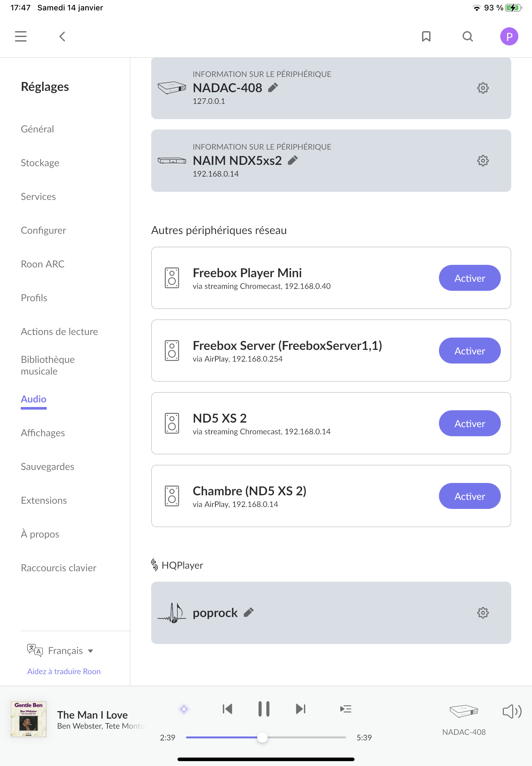532x766 pixels.
Task: Activate Chambre (ND5 XS 2) via AirPlay
Action: click(469, 496)
